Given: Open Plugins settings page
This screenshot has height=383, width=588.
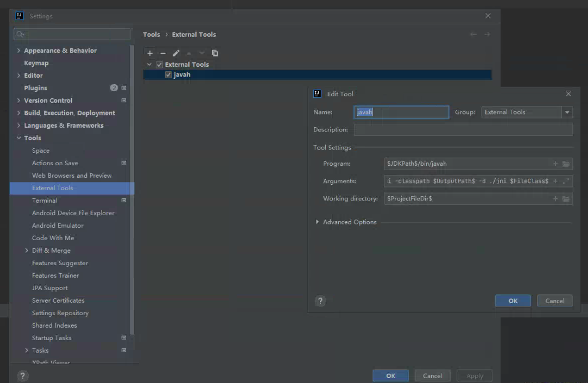Looking at the screenshot, I should 36,88.
